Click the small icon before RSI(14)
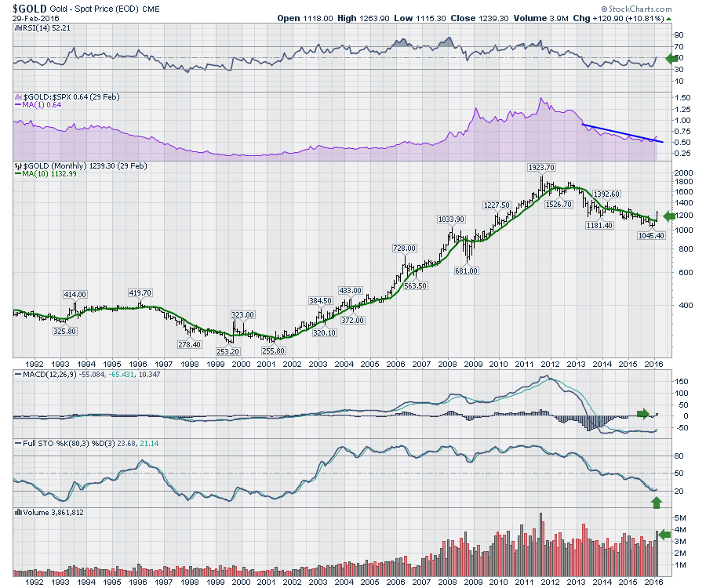This screenshot has height=588, width=706. (x=18, y=28)
